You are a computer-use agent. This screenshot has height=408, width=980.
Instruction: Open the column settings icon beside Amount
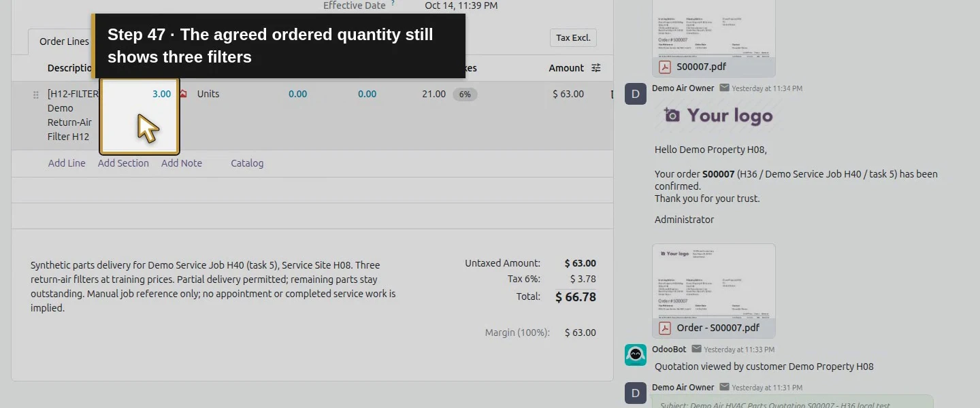(596, 68)
